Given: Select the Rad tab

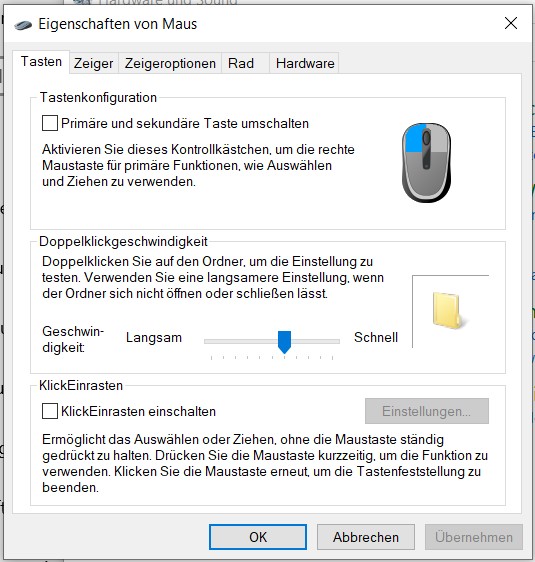Looking at the screenshot, I should click(241, 63).
